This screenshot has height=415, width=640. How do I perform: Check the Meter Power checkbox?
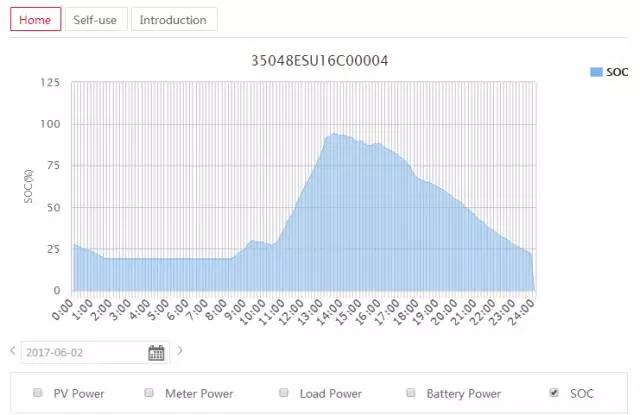[149, 393]
